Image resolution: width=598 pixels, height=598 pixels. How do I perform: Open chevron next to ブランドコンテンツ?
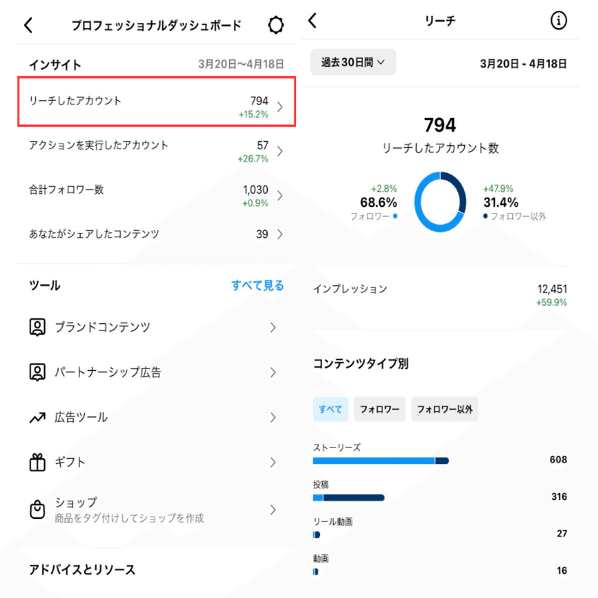pyautogui.click(x=273, y=327)
